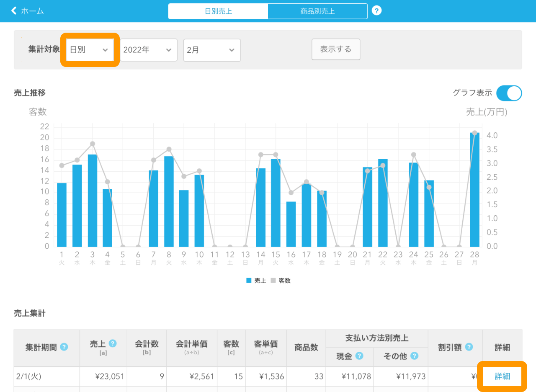
Task: Click the 商品数 column header
Action: 306,348
